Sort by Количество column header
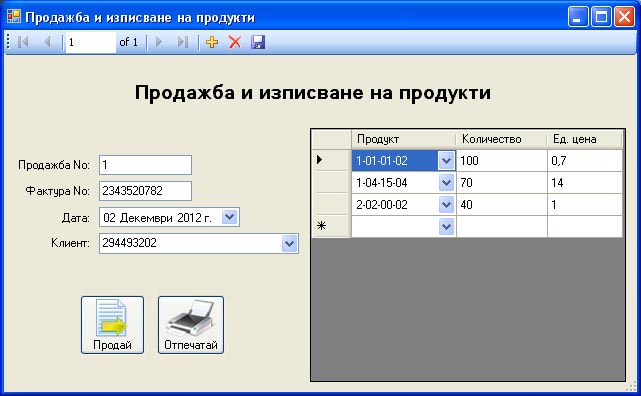 coord(502,139)
